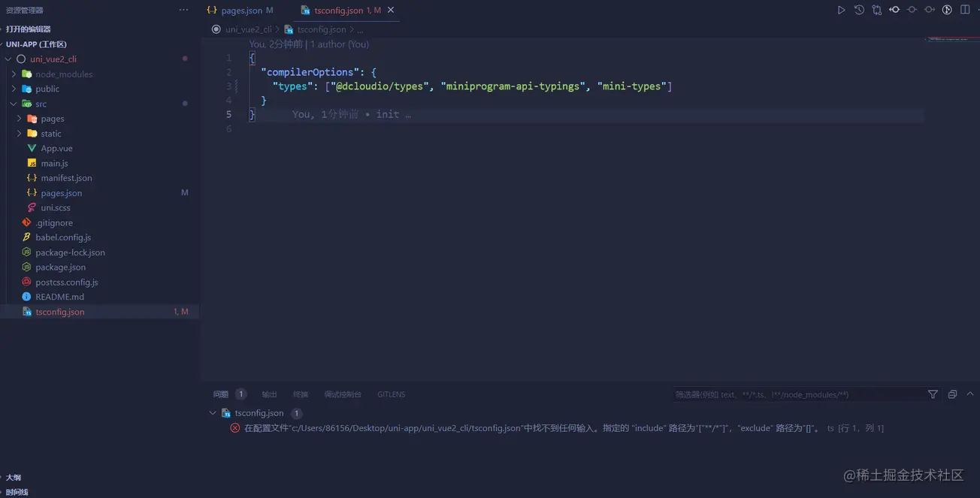Click the split editor icon
Viewport: 980px width, 498px height.
click(x=965, y=11)
